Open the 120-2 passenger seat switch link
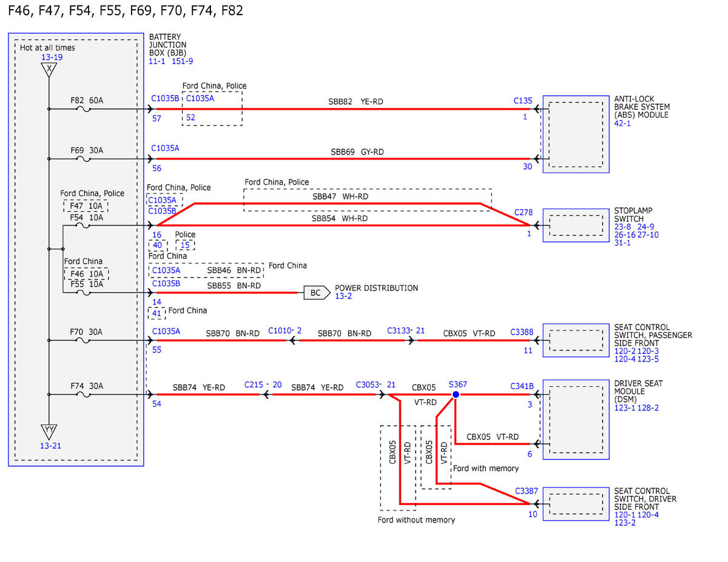 coord(624,351)
